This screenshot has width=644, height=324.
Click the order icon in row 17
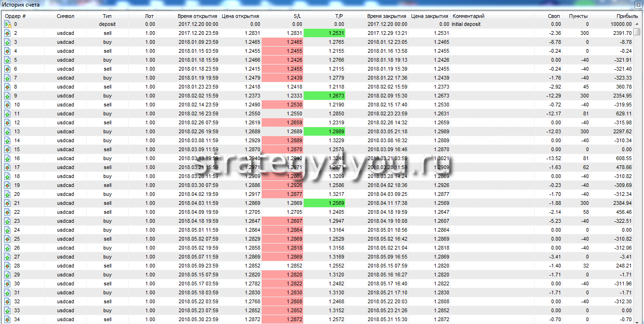click(8, 167)
